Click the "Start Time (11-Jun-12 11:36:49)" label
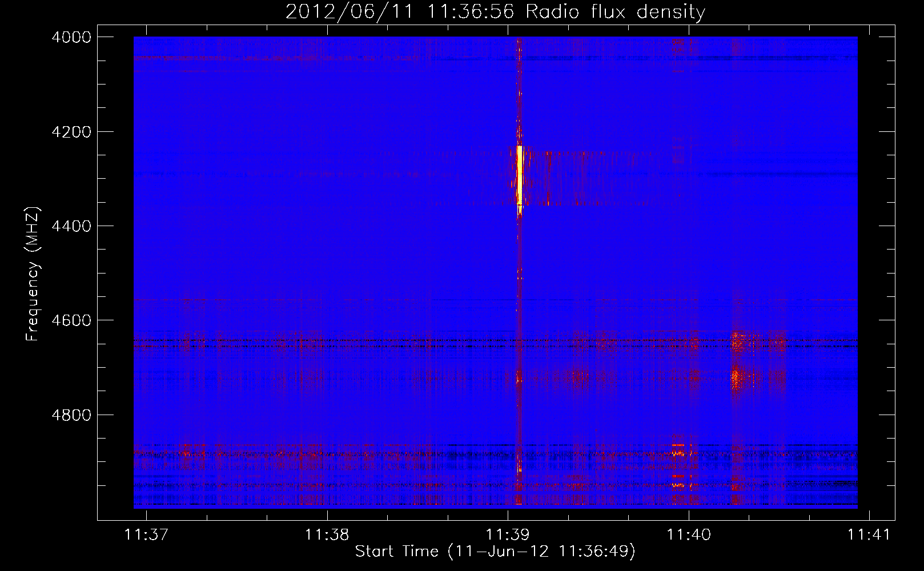The image size is (924, 571). 495,552
